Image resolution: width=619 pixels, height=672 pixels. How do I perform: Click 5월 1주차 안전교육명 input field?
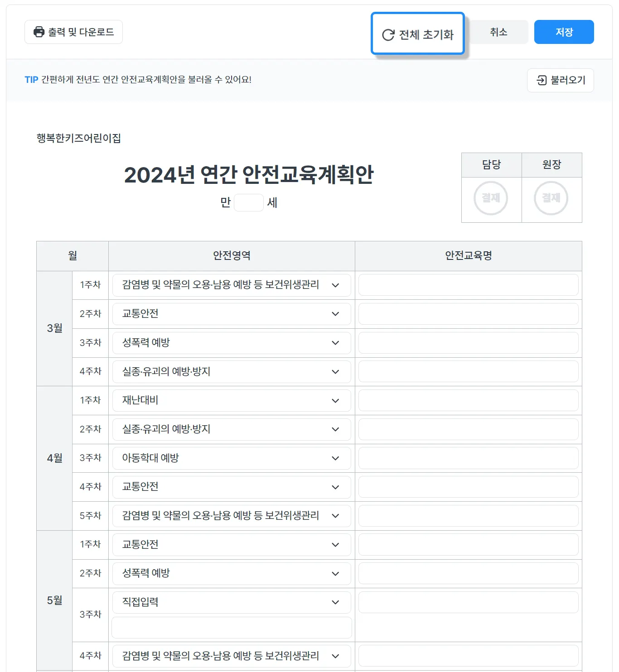click(469, 545)
